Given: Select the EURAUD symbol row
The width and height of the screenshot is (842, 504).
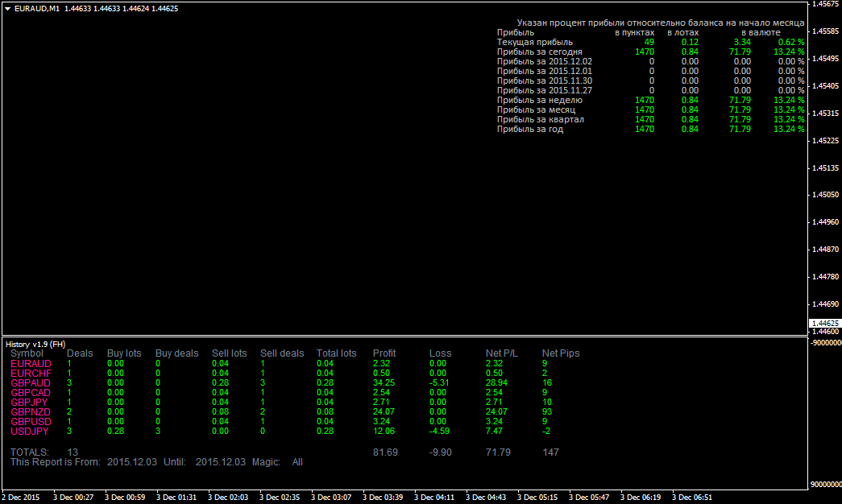Looking at the screenshot, I should (31, 363).
